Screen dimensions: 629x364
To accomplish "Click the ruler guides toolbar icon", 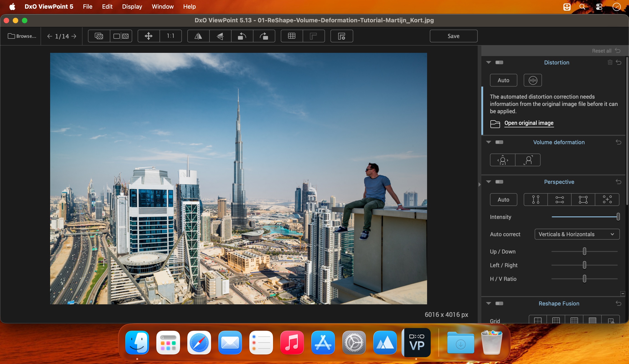I will pos(314,36).
